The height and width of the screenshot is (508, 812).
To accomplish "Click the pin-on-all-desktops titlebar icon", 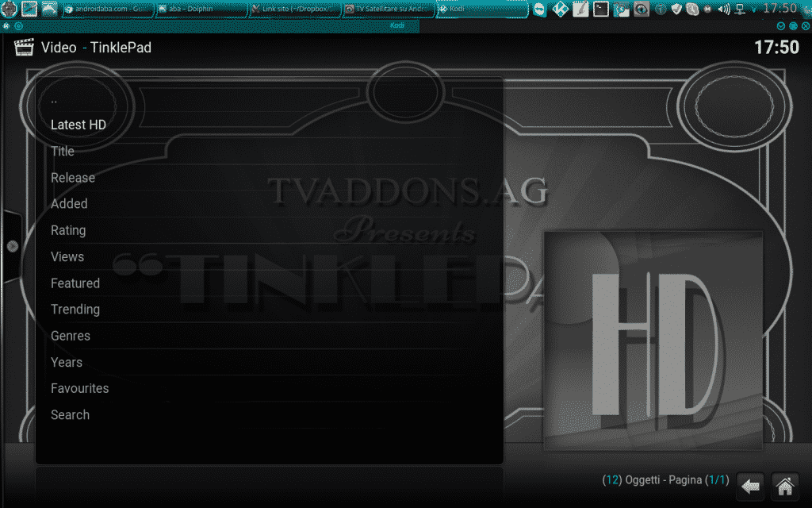I will [19, 25].
